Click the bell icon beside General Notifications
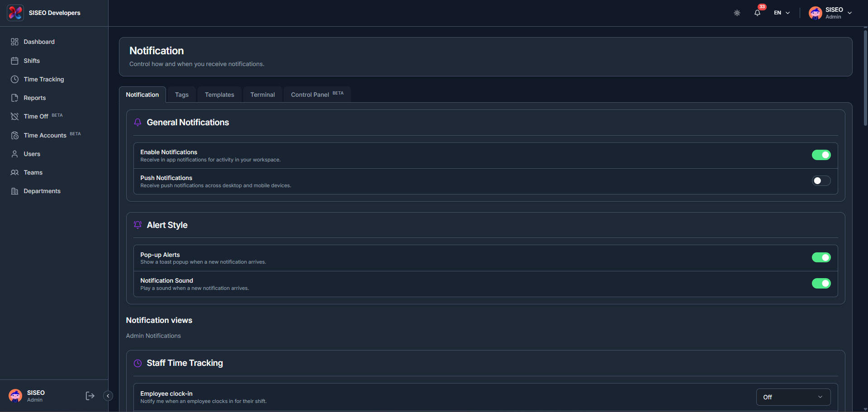This screenshot has width=868, height=412. click(138, 122)
